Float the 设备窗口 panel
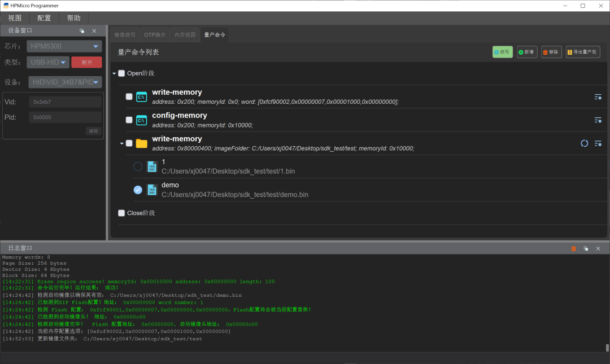This screenshot has height=364, width=610. (x=82, y=30)
